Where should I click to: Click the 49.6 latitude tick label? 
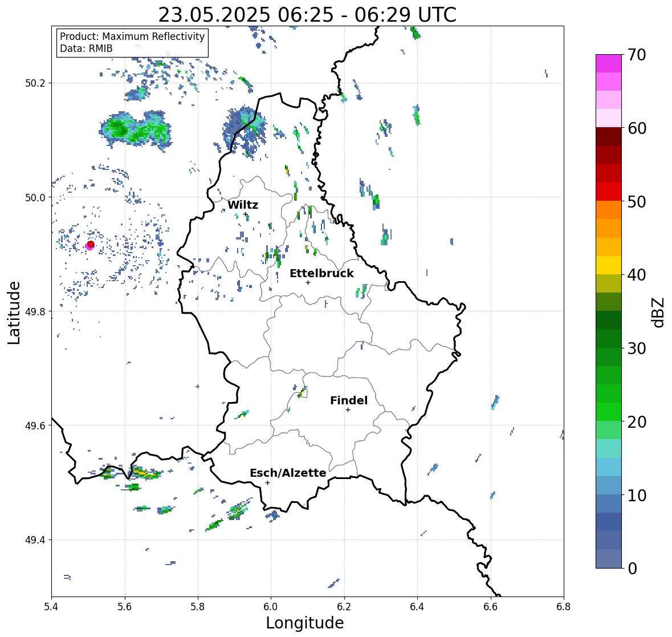35,425
